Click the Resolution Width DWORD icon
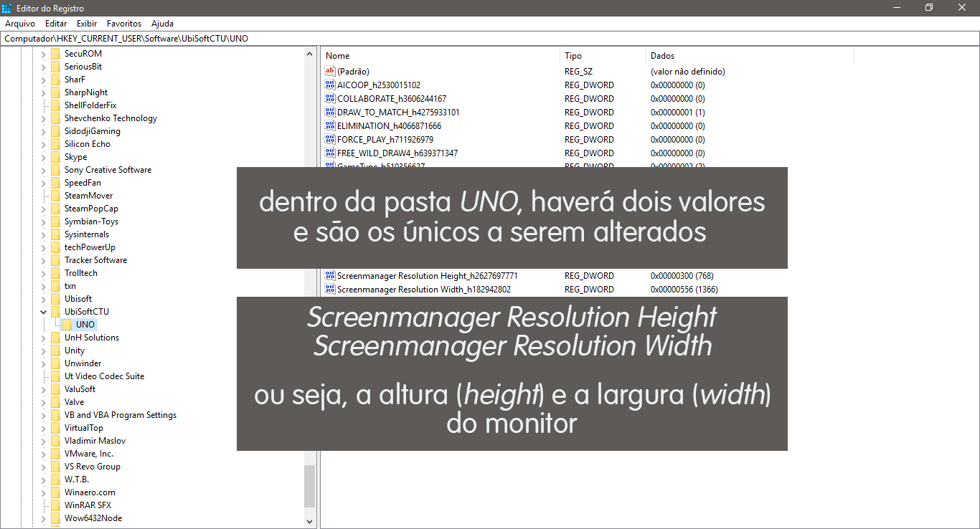Screen dimensions: 980x529 tap(330, 289)
